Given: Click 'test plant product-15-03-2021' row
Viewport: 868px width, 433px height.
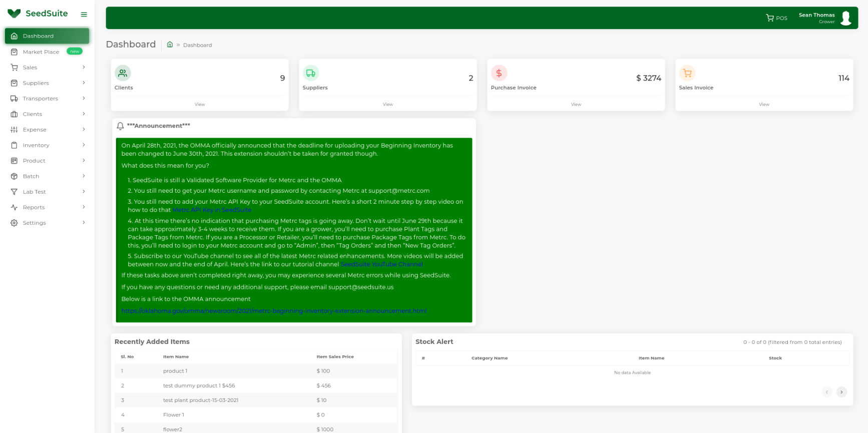Looking at the screenshot, I should pyautogui.click(x=256, y=400).
